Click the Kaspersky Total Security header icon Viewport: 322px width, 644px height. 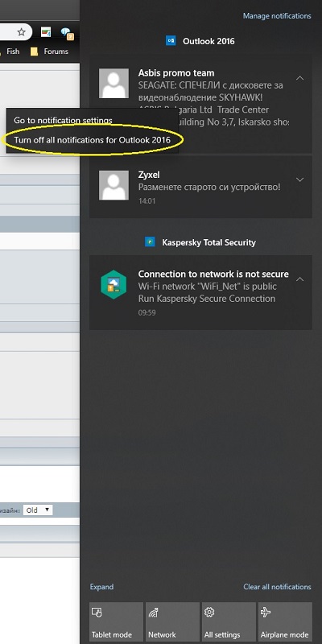click(150, 242)
